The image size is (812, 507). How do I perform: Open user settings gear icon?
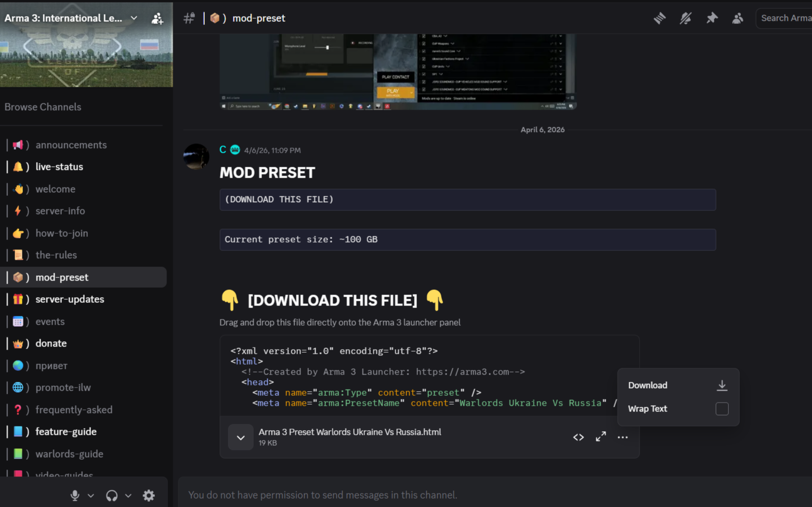click(x=149, y=496)
